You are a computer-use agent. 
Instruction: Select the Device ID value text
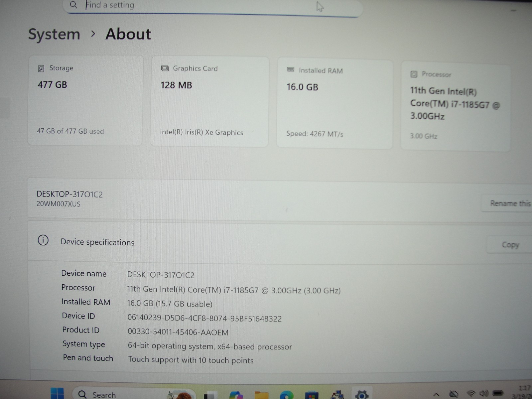tap(204, 318)
